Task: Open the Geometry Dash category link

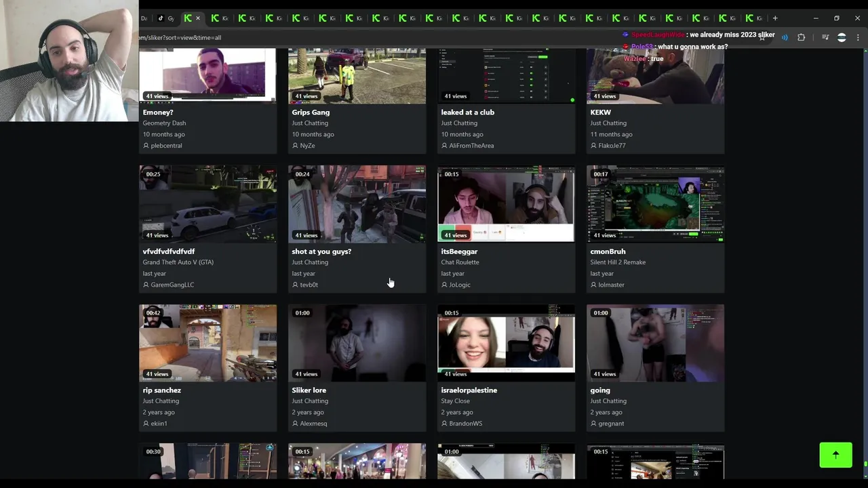Action: pyautogui.click(x=164, y=123)
